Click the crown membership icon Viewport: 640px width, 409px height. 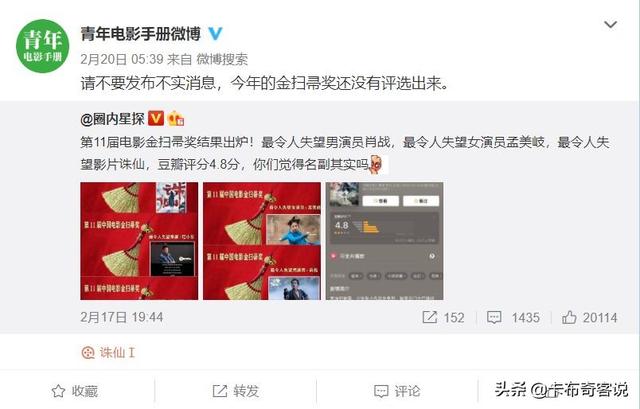176,118
